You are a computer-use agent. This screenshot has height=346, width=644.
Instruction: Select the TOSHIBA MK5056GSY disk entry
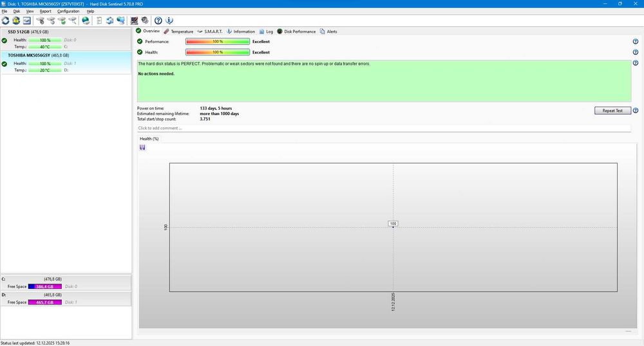(66, 62)
